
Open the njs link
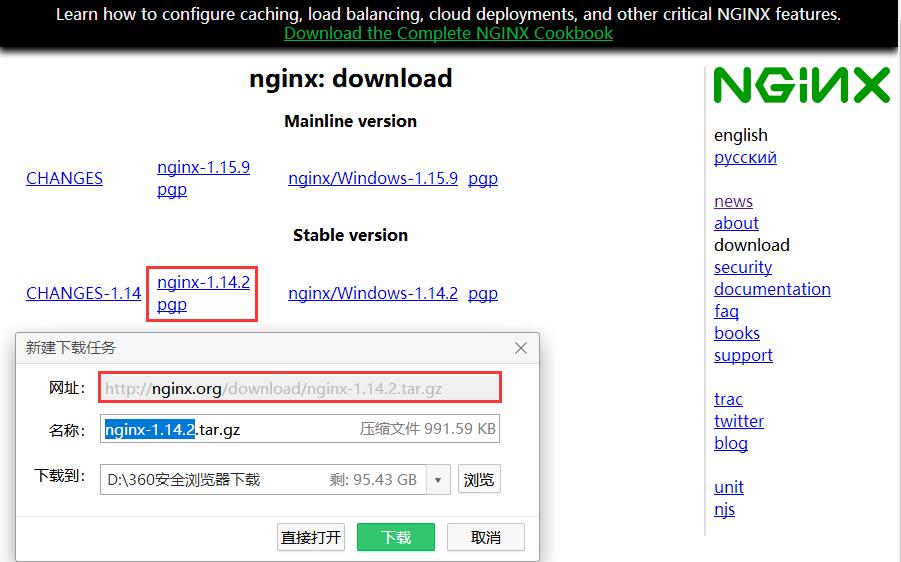point(724,510)
